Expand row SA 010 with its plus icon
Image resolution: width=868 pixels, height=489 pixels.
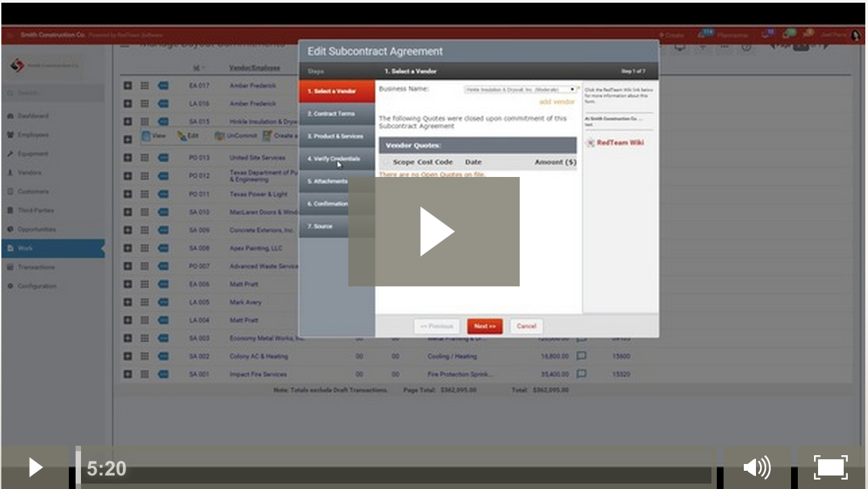coord(128,212)
